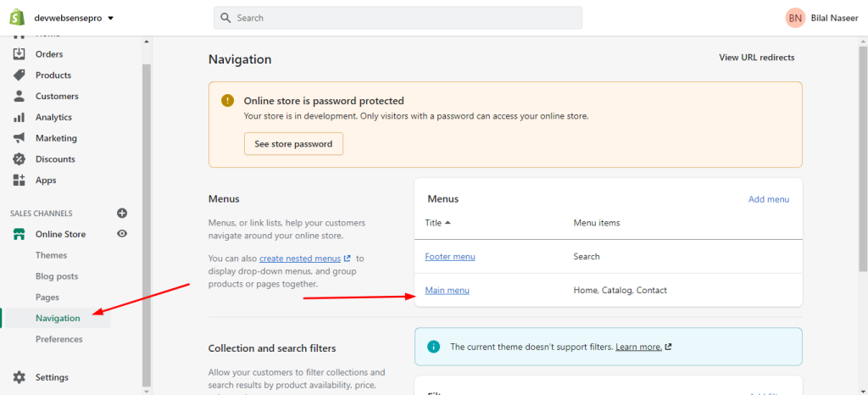Click the Customers person icon

(x=19, y=96)
